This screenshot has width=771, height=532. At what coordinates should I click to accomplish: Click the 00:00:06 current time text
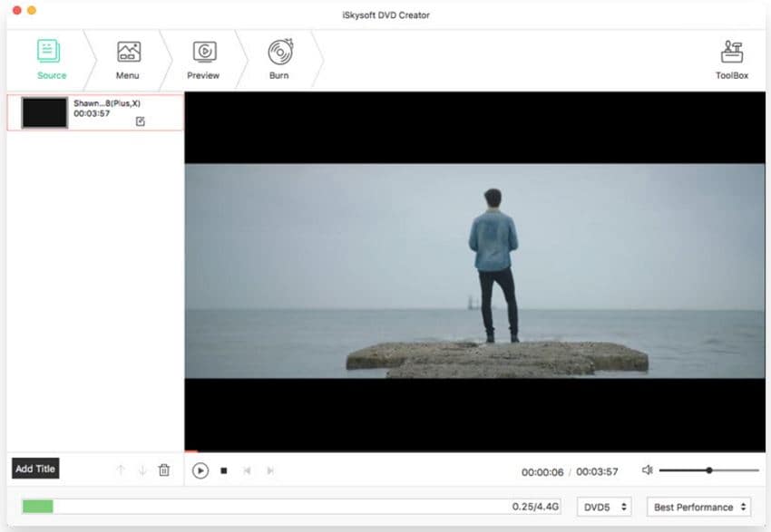[x=542, y=472]
